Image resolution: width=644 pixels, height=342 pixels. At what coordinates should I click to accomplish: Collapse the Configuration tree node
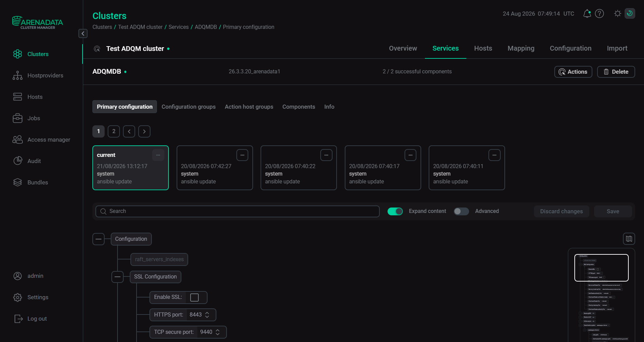point(99,239)
